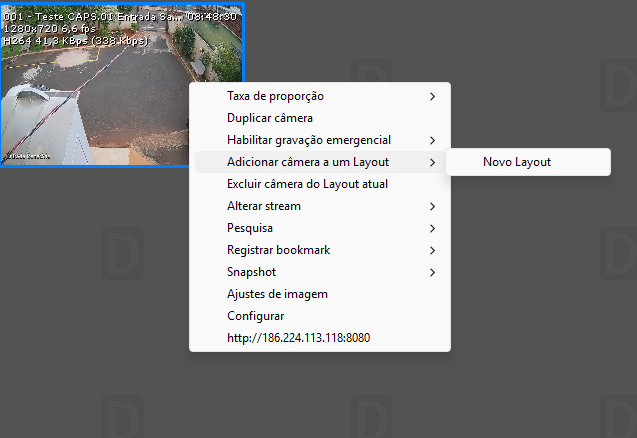Expand the Pesquisa submenu arrow
This screenshot has width=637, height=438.
[432, 228]
